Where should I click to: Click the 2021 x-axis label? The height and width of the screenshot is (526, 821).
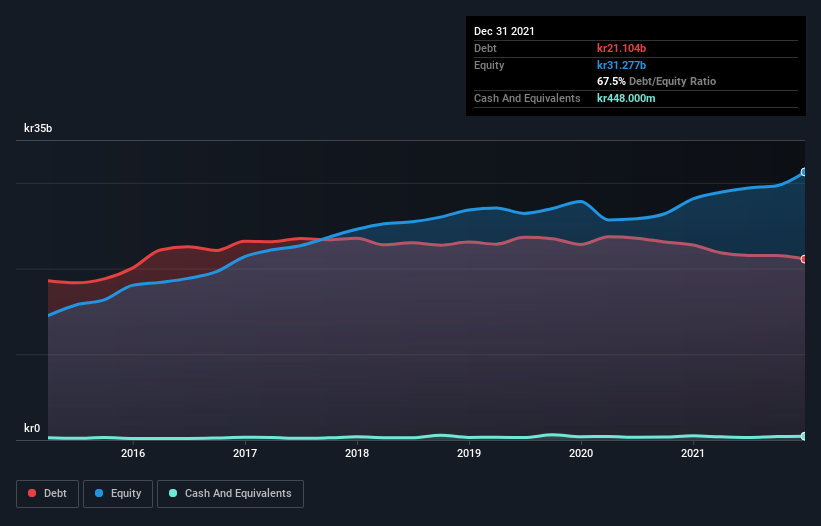pos(693,453)
